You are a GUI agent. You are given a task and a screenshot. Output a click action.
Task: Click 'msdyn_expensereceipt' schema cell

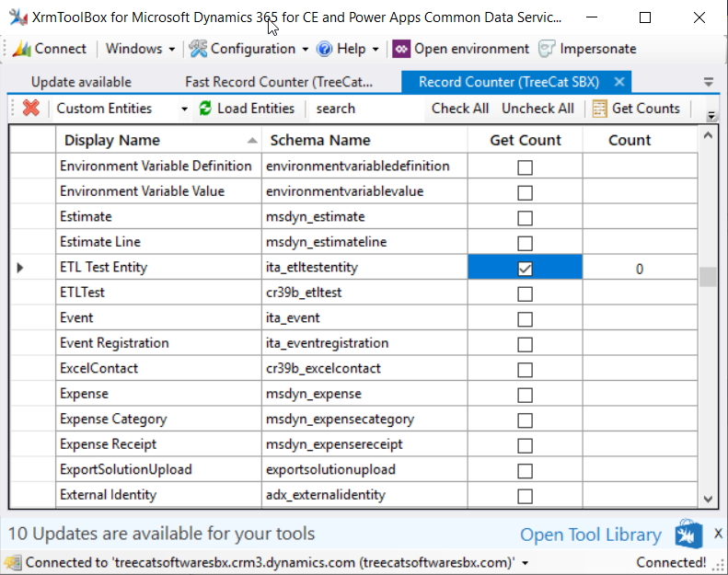pos(364,444)
